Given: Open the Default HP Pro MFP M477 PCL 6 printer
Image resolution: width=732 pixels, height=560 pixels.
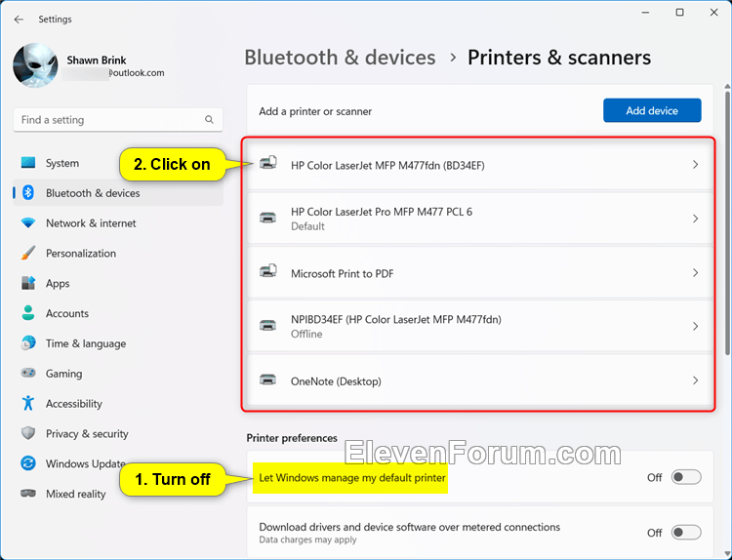Looking at the screenshot, I should click(x=479, y=219).
